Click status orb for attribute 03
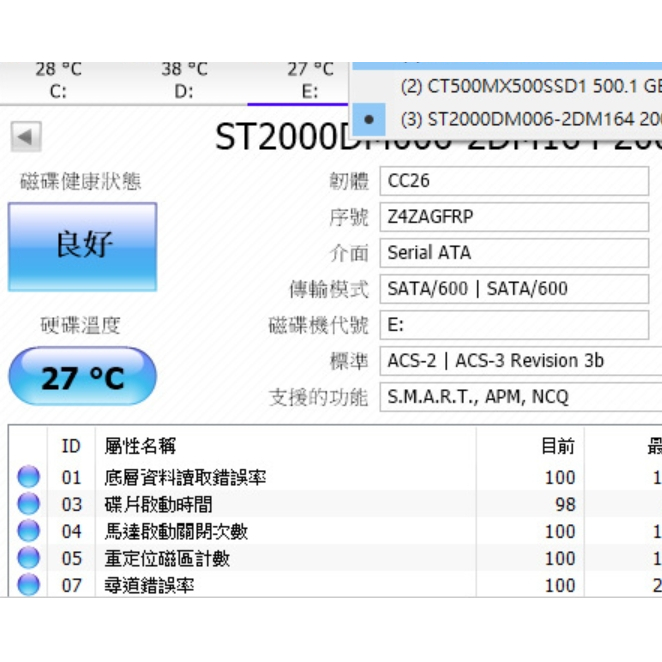Viewport: 662px width, 662px height. pos(29,504)
